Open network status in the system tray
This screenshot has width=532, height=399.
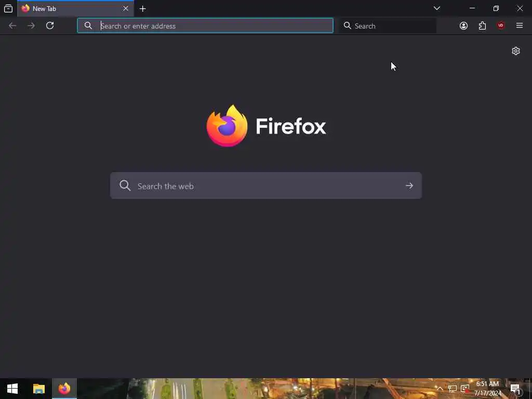coord(453,389)
